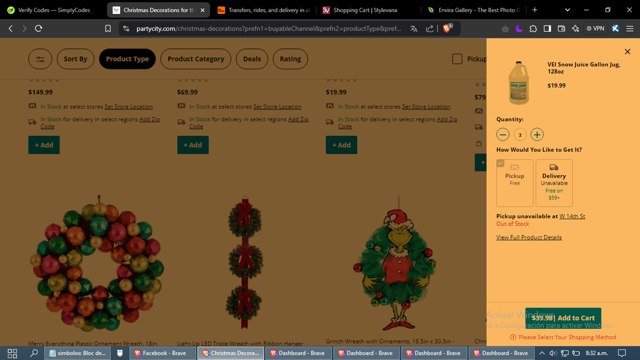This screenshot has width=640, height=360.
Task: Switch to simbolos Bloc de notas window
Action: (x=77, y=353)
